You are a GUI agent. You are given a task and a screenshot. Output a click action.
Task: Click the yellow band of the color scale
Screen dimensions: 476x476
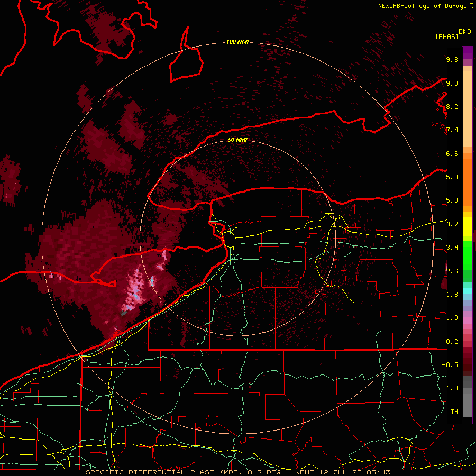click(467, 226)
